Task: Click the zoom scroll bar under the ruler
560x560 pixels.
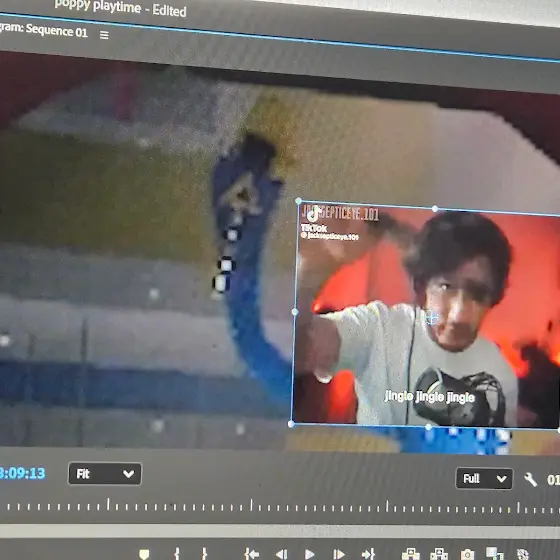Action: [280, 531]
